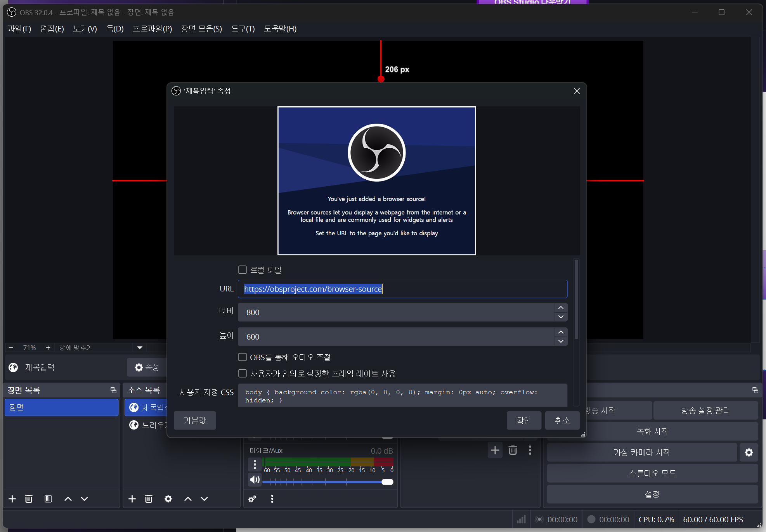Open the 파일(F) menu
The image size is (766, 532).
19,29
